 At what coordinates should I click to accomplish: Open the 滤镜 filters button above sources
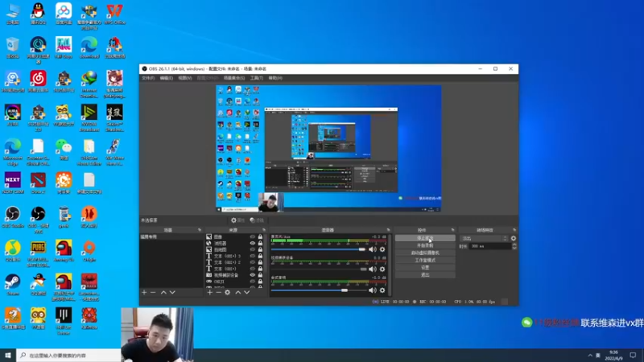pos(257,220)
